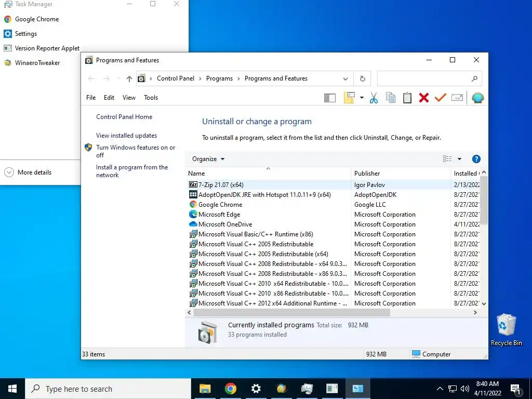Select Microsoft Edge in the programs list

tap(219, 215)
